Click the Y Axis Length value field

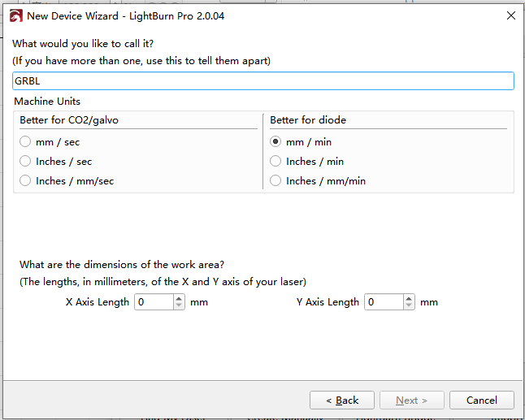coord(384,302)
